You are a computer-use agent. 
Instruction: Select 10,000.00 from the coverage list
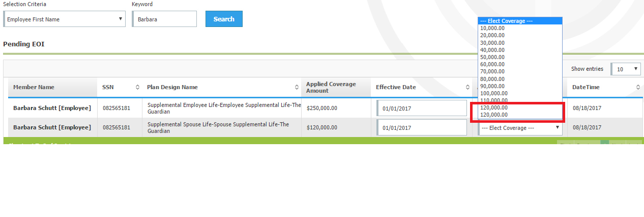coord(492,28)
